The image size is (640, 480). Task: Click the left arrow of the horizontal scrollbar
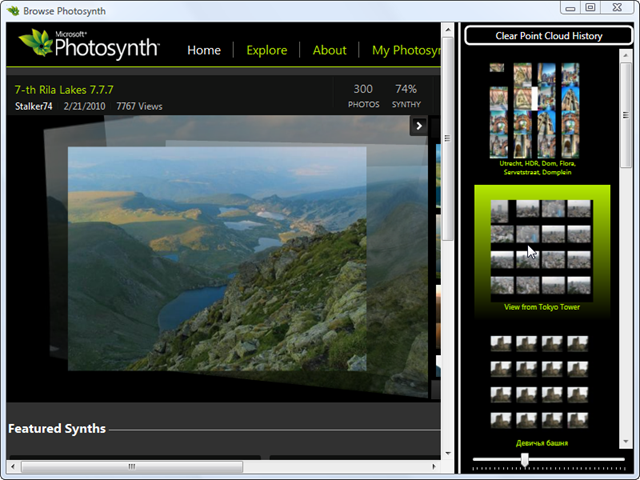pyautogui.click(x=14, y=466)
